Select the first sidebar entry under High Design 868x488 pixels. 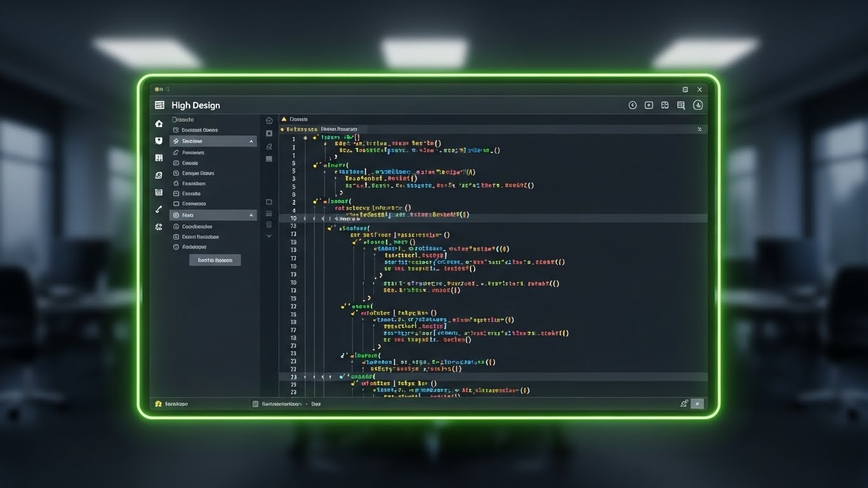click(x=184, y=119)
